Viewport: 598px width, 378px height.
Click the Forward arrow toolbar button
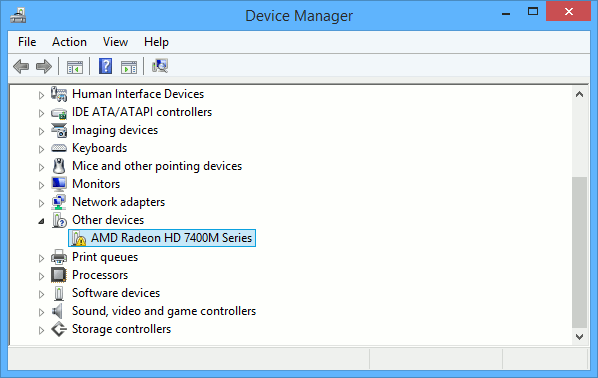[x=44, y=66]
